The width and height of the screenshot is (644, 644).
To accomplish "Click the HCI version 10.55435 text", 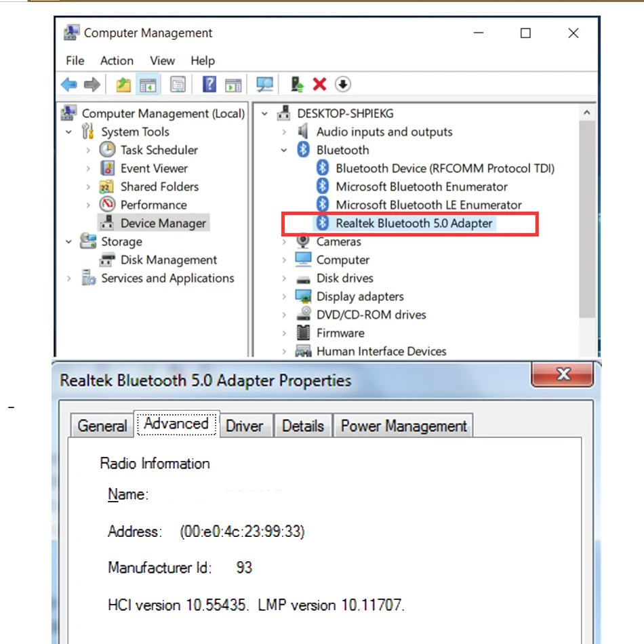I will 178,605.
